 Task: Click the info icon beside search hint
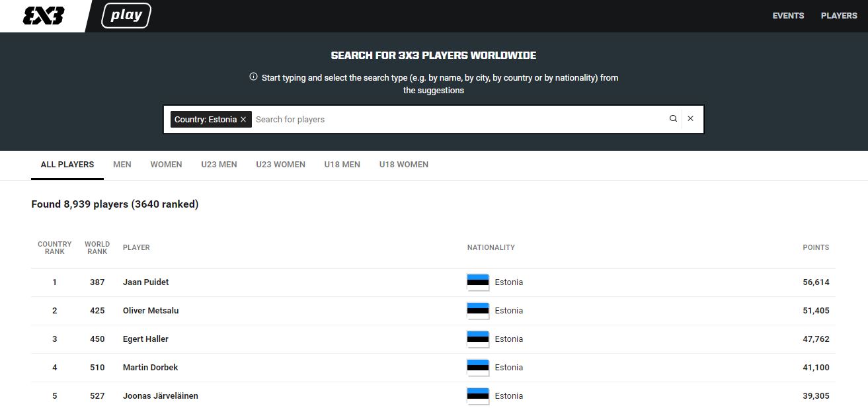pyautogui.click(x=253, y=77)
